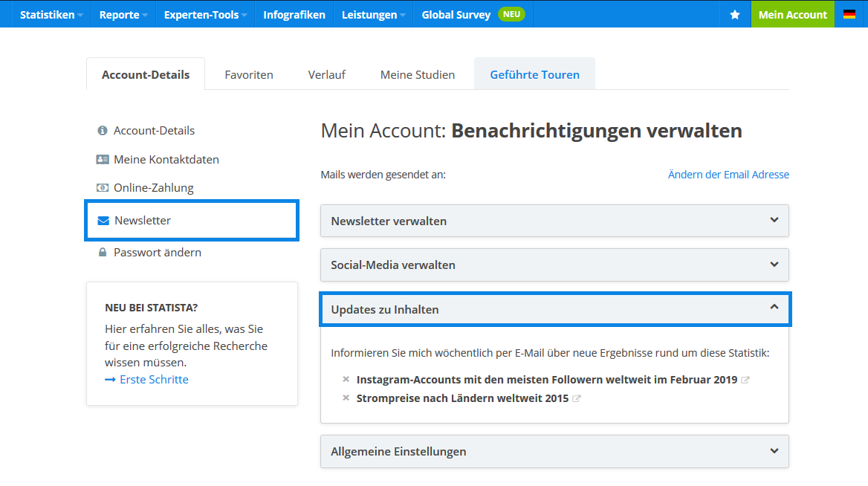The height and width of the screenshot is (486, 868).
Task: Open Meine Kontaktdaten in the sidebar
Action: (166, 159)
